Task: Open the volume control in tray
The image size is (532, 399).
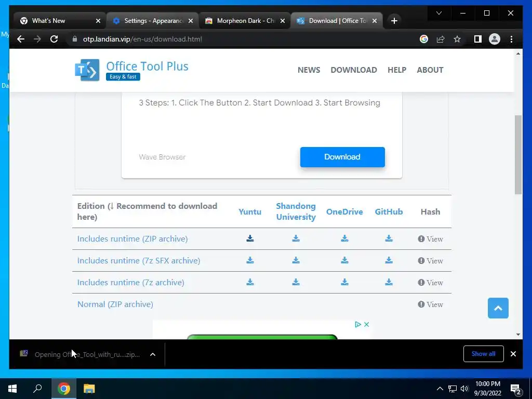Action: [x=464, y=389]
